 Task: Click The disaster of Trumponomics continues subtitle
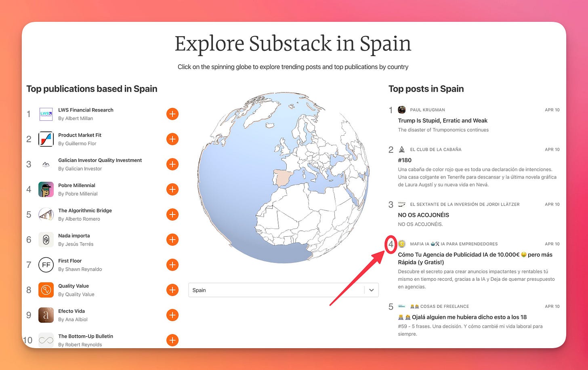pyautogui.click(x=443, y=130)
